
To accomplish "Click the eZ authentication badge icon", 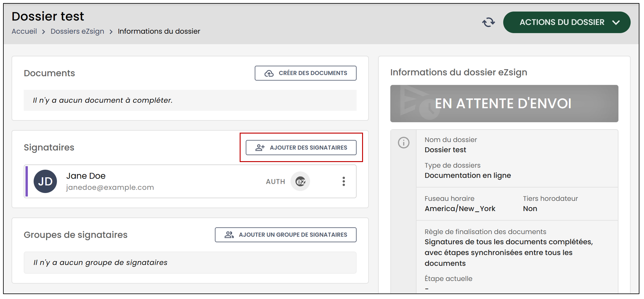I will click(x=300, y=181).
